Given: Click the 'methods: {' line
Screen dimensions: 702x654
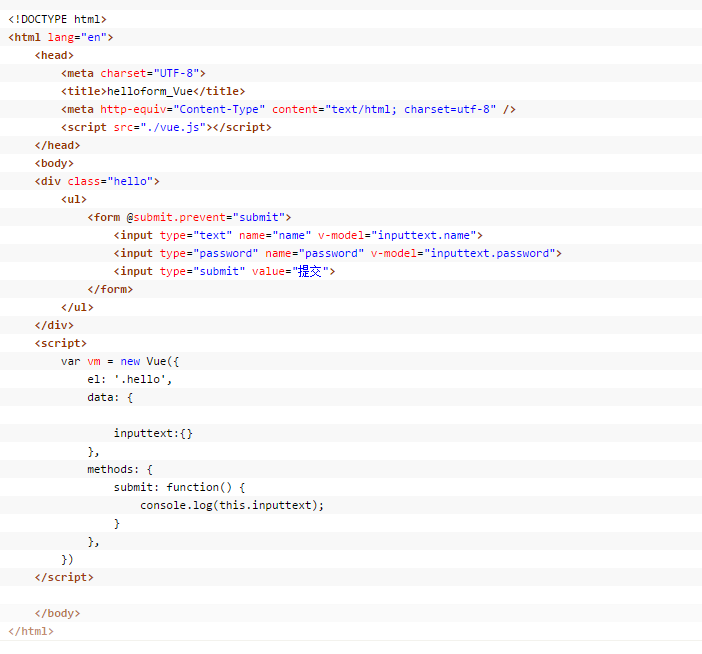Looking at the screenshot, I should click(120, 469).
